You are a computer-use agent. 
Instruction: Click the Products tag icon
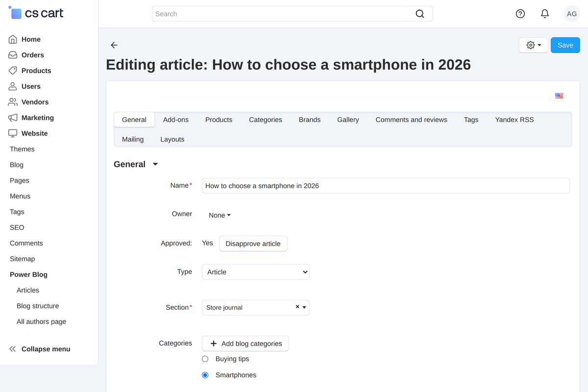(x=13, y=71)
